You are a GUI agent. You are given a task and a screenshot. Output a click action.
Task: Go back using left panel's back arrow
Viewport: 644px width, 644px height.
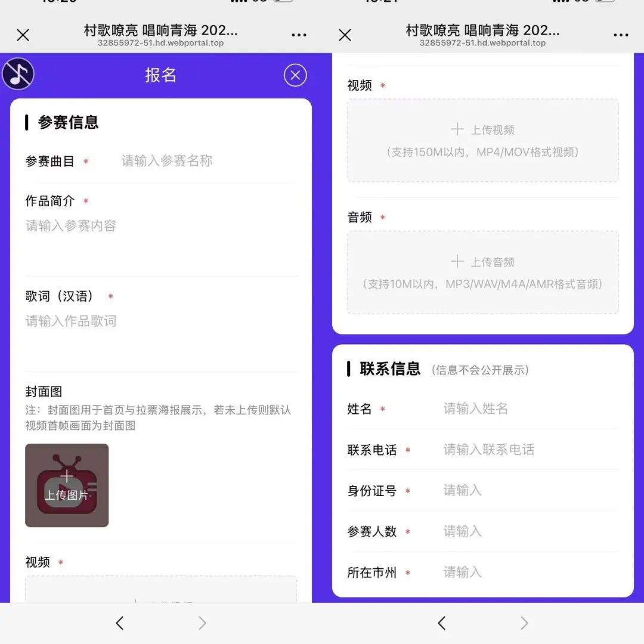(119, 623)
